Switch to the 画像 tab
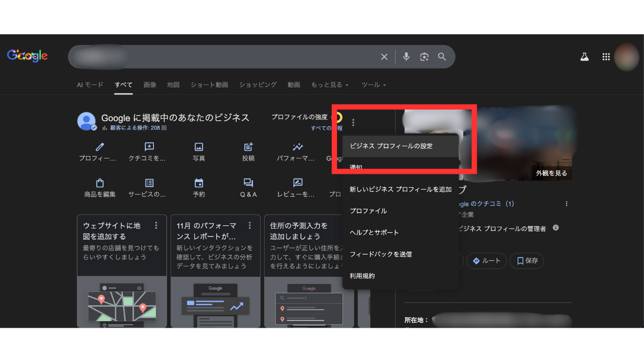The image size is (644, 362). 150,85
